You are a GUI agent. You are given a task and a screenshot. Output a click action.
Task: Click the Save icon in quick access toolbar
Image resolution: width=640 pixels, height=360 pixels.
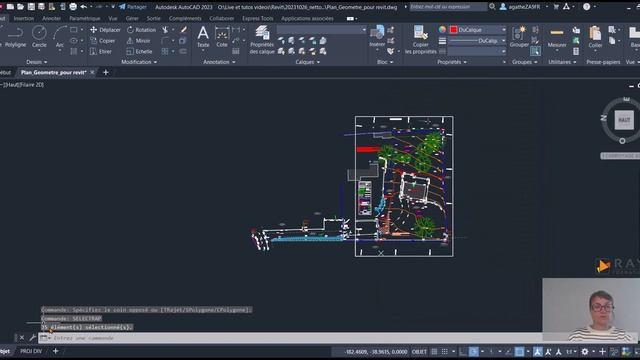(31, 7)
